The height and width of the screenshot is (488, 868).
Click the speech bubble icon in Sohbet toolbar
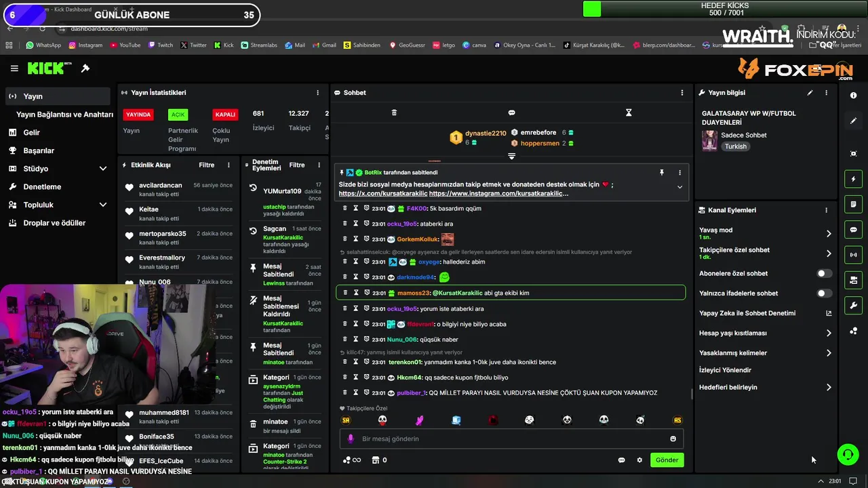[x=511, y=113]
